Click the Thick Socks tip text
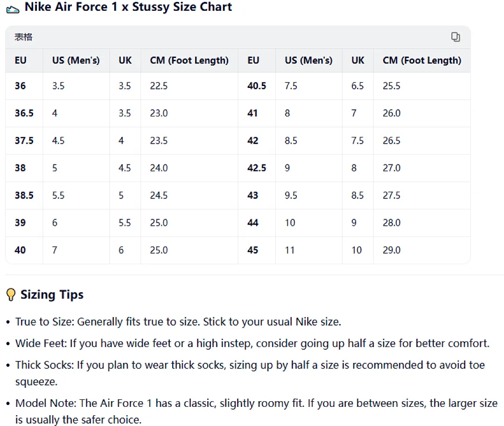This screenshot has width=504, height=426. click(250, 373)
